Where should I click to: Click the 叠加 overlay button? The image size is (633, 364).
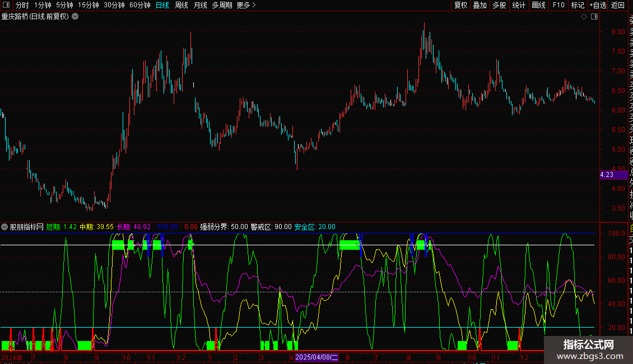tap(480, 5)
